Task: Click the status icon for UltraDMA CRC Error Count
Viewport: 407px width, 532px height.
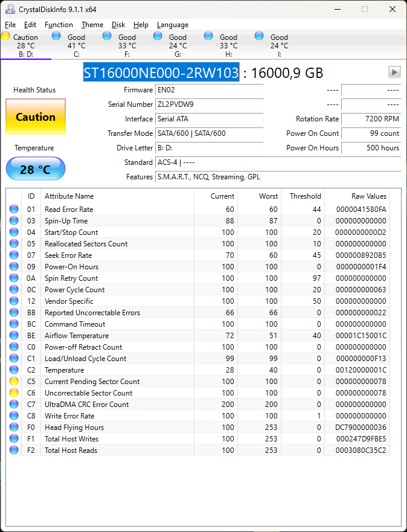Action: tap(14, 405)
